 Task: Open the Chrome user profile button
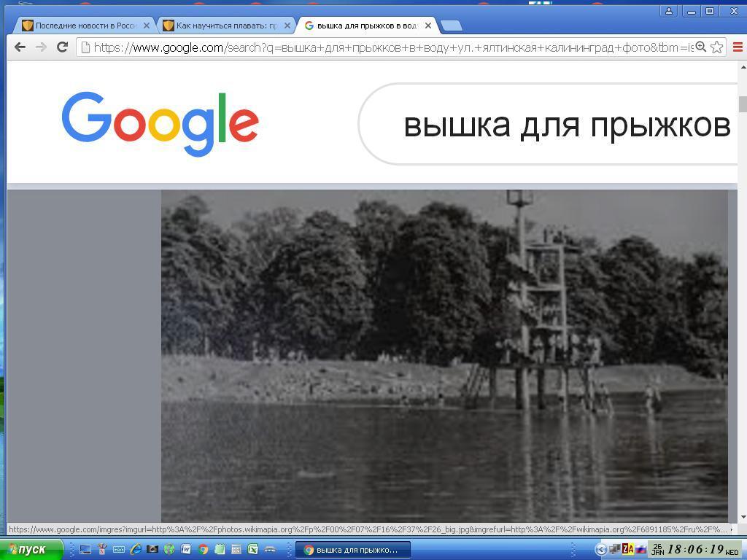pos(668,11)
